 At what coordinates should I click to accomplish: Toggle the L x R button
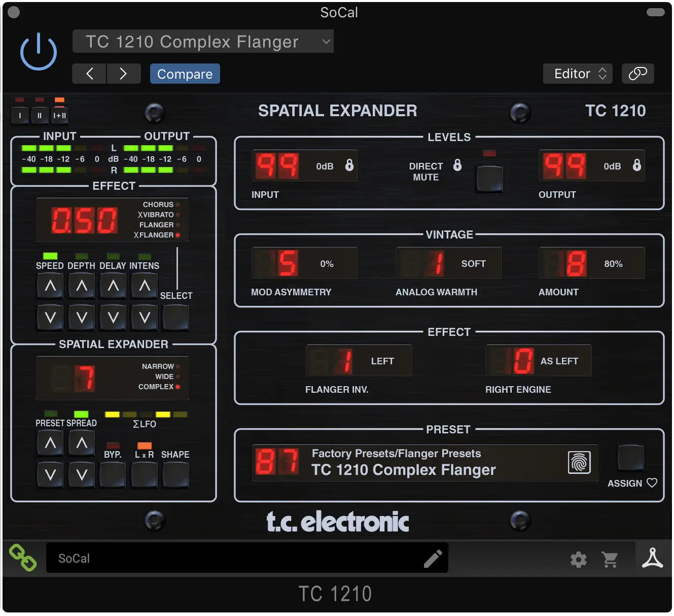click(x=145, y=475)
